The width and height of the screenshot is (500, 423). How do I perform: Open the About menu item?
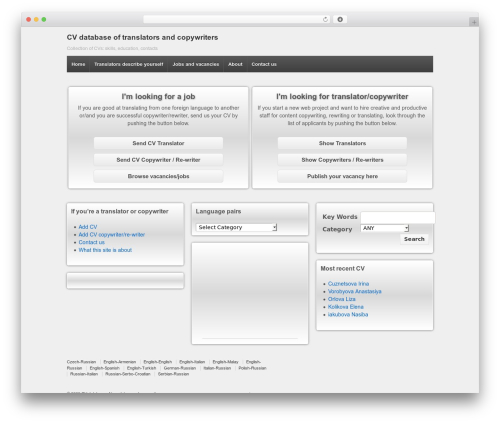point(235,64)
